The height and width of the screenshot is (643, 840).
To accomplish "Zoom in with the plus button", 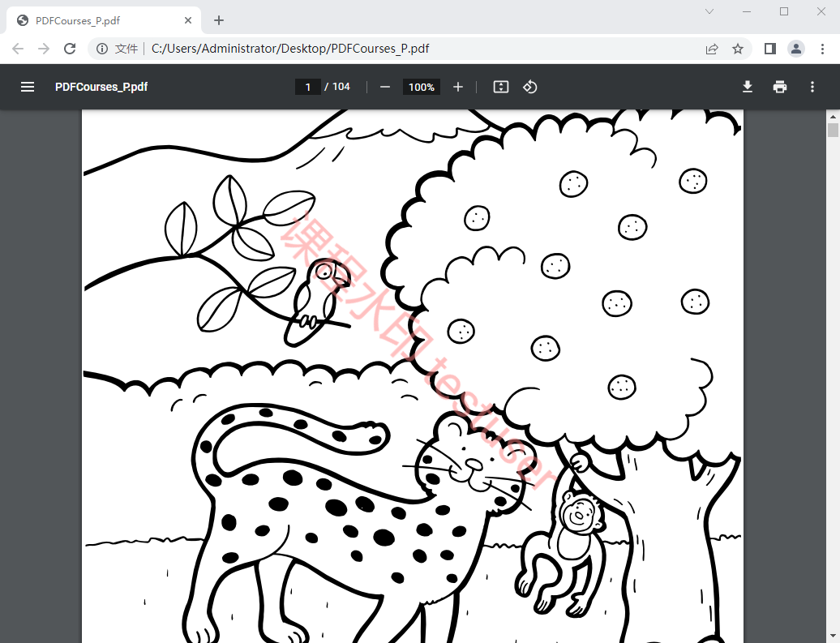I will coord(458,87).
